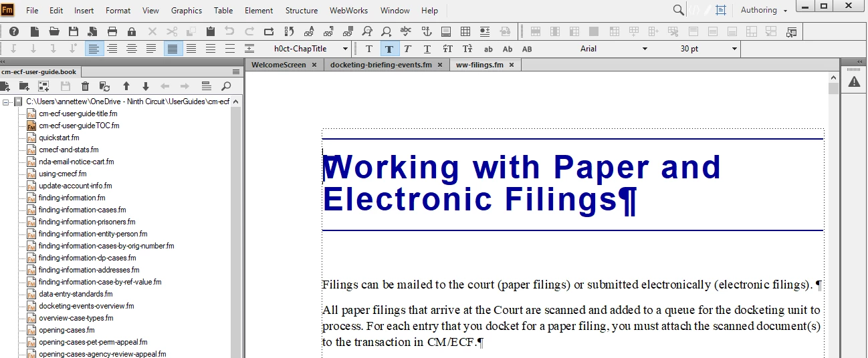Image resolution: width=868 pixels, height=358 pixels.
Task: Toggle plain text formatting button
Action: click(x=369, y=49)
